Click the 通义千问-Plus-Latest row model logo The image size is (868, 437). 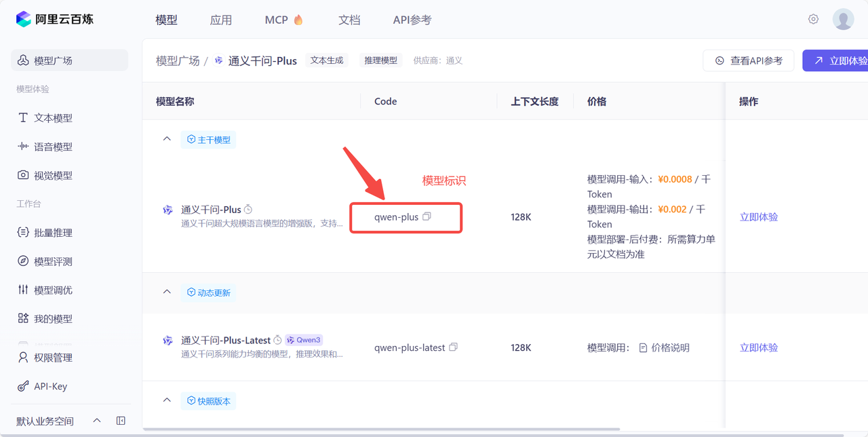[167, 341]
